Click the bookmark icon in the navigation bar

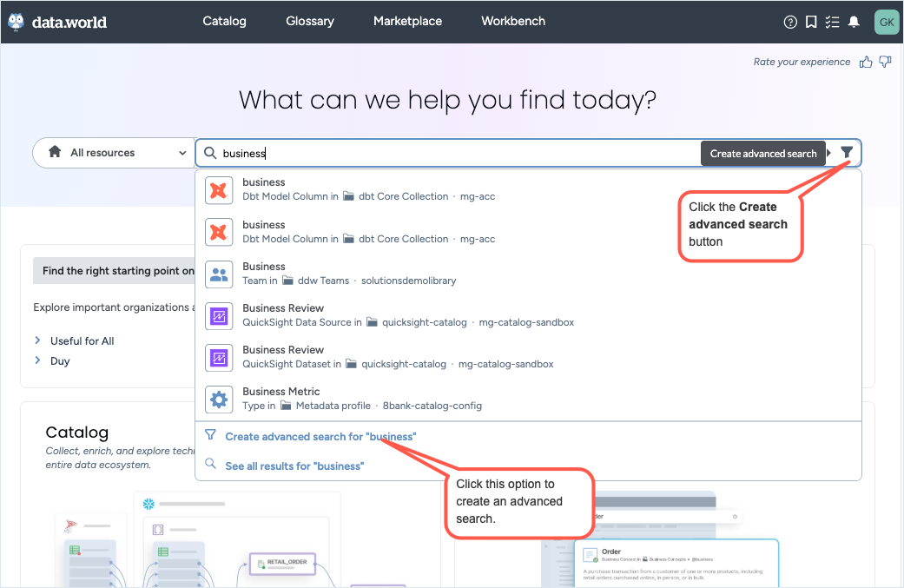811,22
